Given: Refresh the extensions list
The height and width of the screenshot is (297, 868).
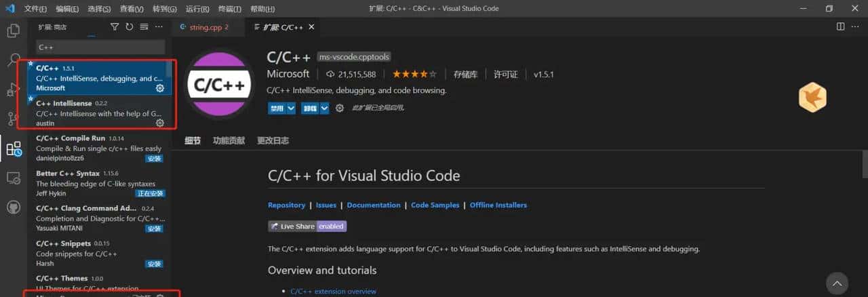Looking at the screenshot, I should point(129,27).
